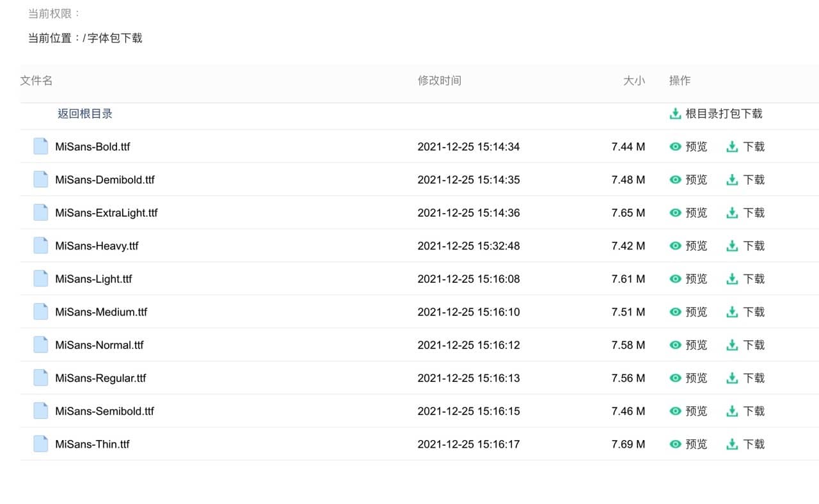This screenshot has height=504, width=819.
Task: Open the MiSans-Semibold.ttf file name
Action: pos(104,411)
